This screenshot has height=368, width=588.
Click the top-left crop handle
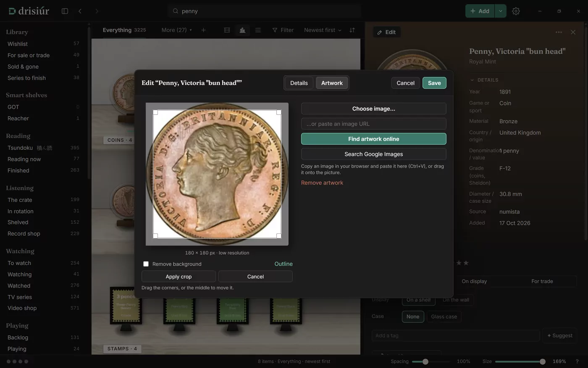(155, 112)
